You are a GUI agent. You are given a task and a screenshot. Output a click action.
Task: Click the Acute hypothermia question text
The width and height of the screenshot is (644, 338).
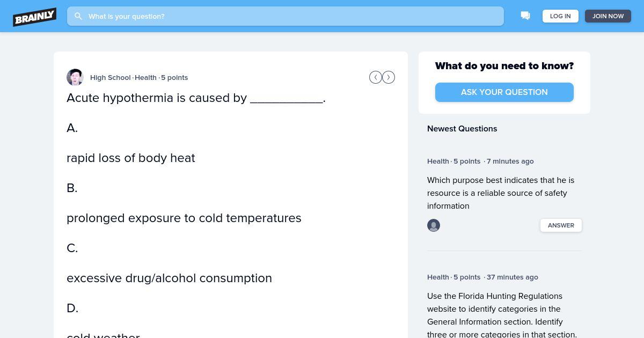pyautogui.click(x=196, y=98)
